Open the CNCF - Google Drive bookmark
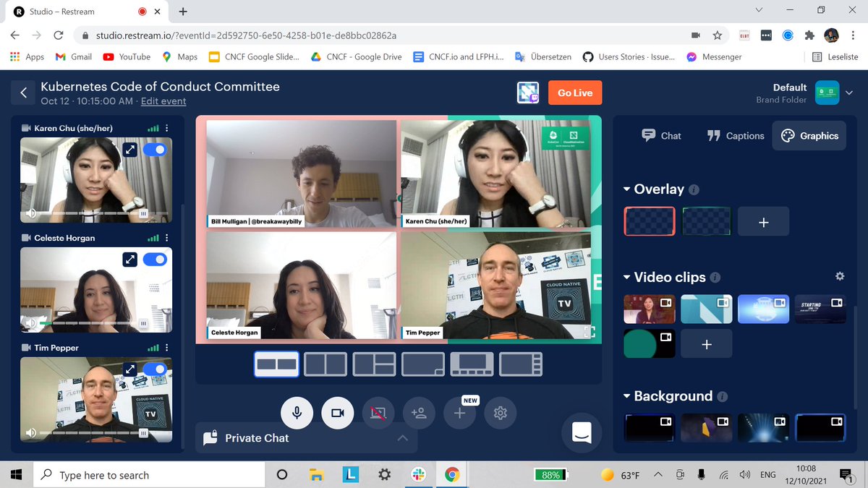The height and width of the screenshot is (488, 868). (x=356, y=56)
